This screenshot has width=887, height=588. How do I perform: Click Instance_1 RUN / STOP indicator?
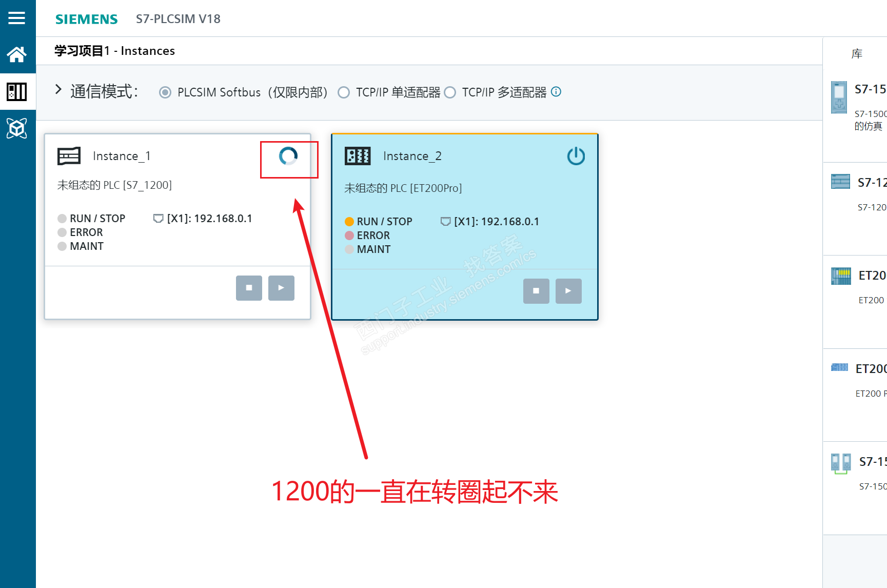click(x=62, y=219)
